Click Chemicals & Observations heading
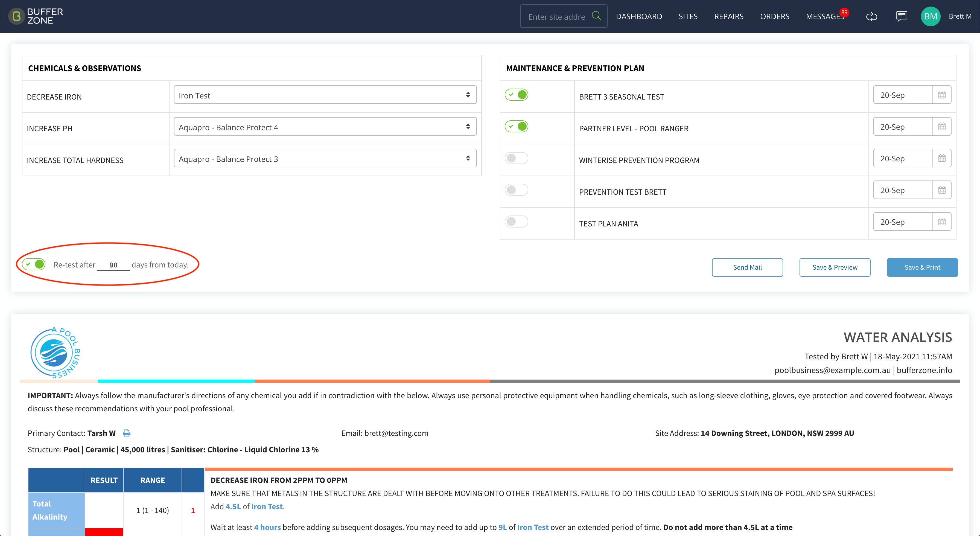 tap(84, 68)
